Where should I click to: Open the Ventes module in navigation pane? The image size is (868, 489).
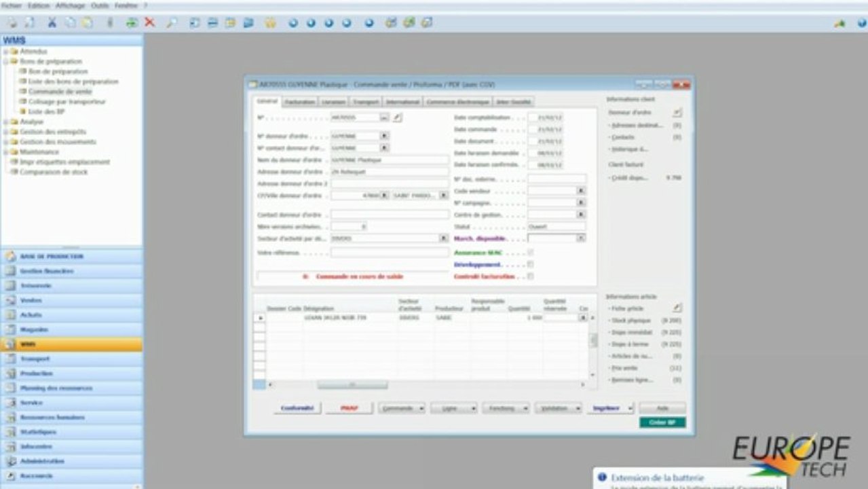[x=71, y=300]
